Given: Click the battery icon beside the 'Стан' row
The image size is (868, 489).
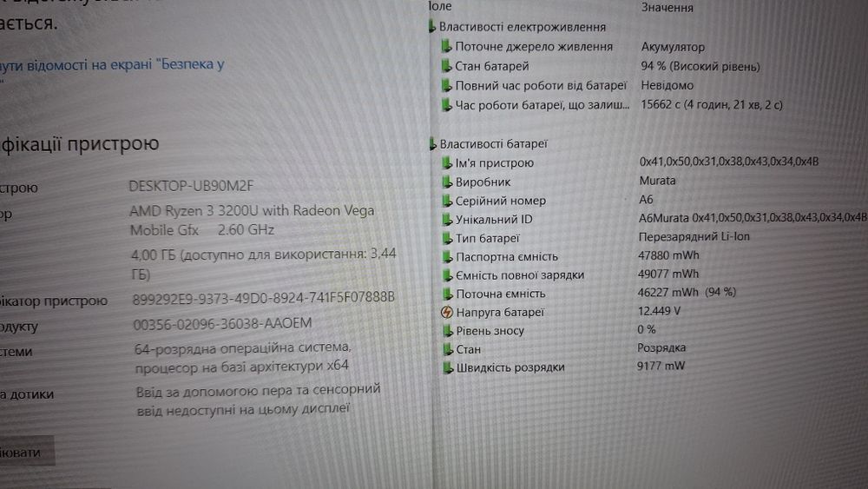Looking at the screenshot, I should coord(447,349).
